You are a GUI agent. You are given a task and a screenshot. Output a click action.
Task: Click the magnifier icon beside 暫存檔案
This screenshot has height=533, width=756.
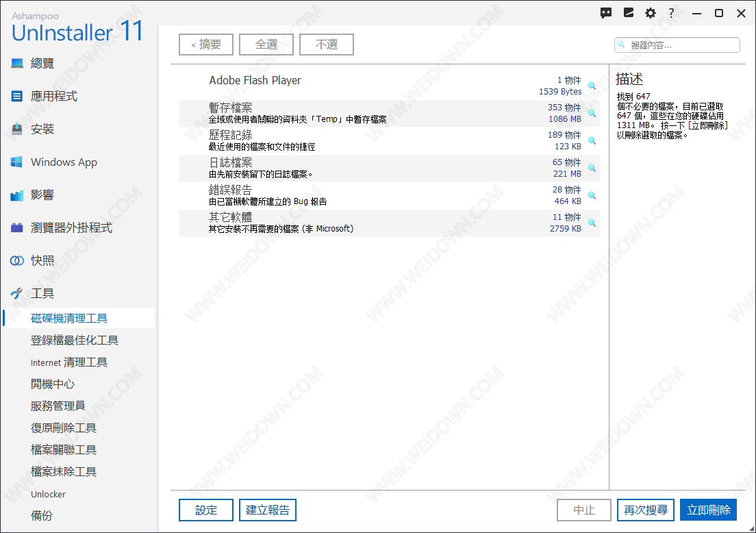tap(592, 113)
